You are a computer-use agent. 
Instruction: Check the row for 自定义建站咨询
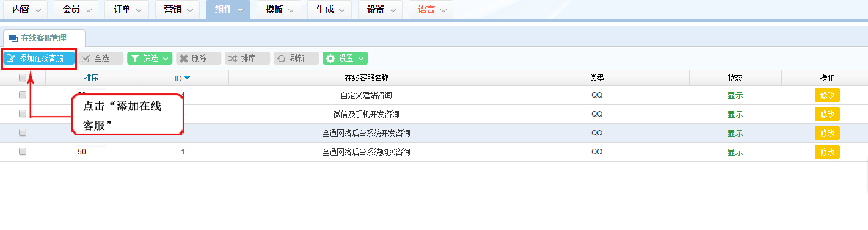(x=23, y=95)
